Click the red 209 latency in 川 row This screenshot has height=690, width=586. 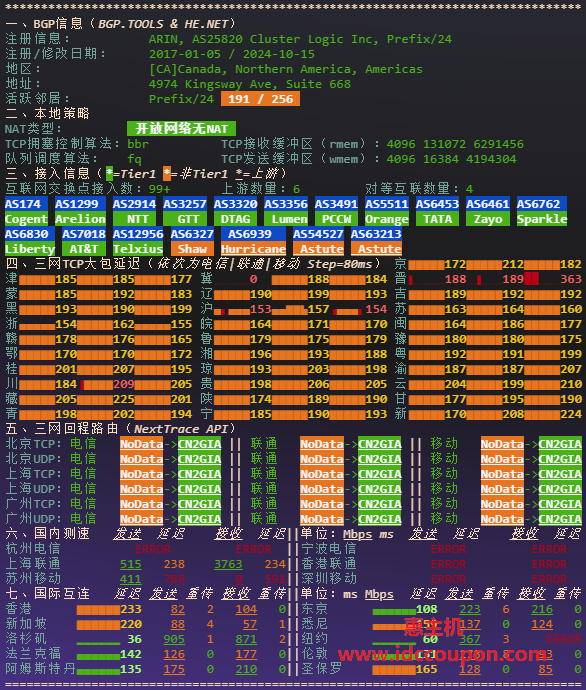pyautogui.click(x=124, y=384)
